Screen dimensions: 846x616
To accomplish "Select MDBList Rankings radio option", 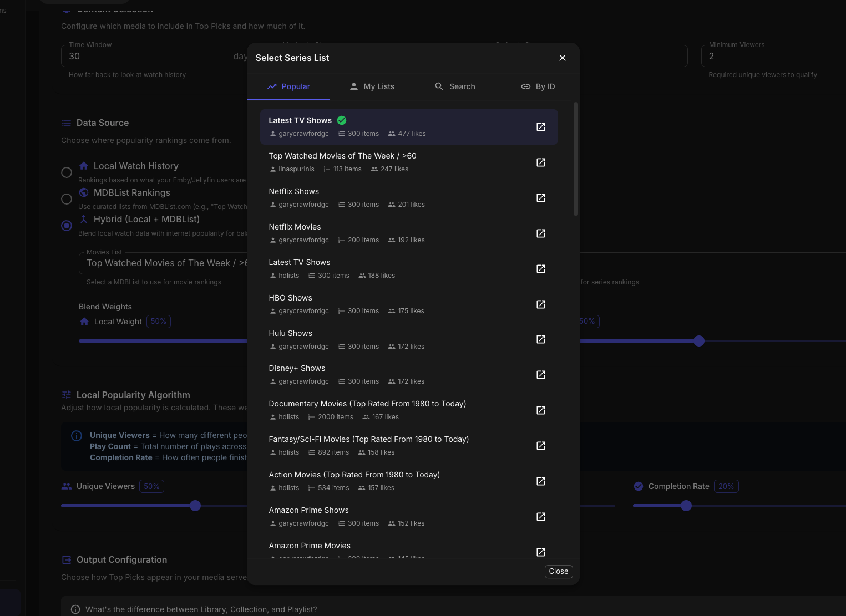I will pos(67,199).
